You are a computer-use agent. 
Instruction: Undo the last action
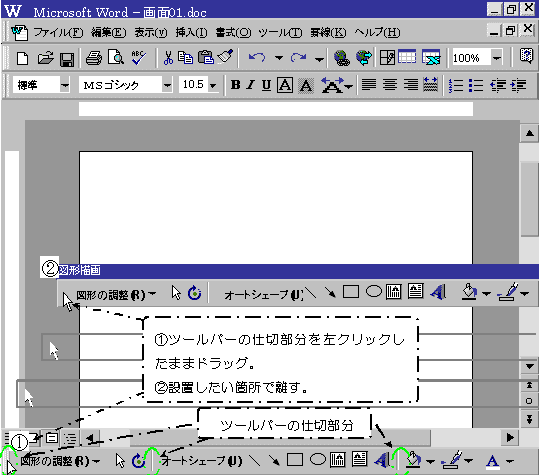tap(257, 58)
